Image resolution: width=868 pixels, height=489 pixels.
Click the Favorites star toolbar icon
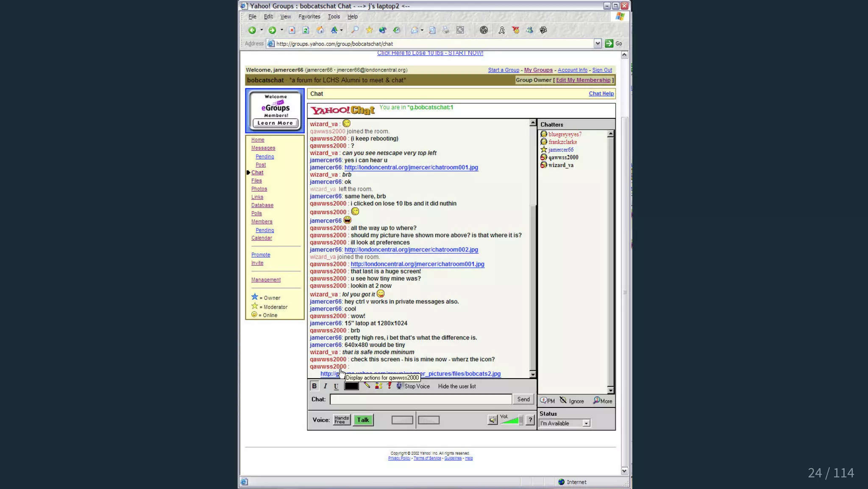(369, 30)
